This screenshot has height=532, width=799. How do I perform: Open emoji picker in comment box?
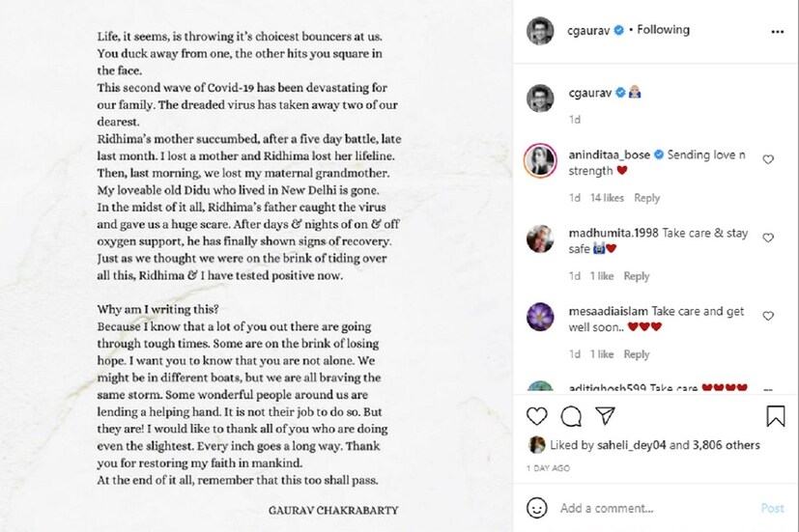coord(537,508)
